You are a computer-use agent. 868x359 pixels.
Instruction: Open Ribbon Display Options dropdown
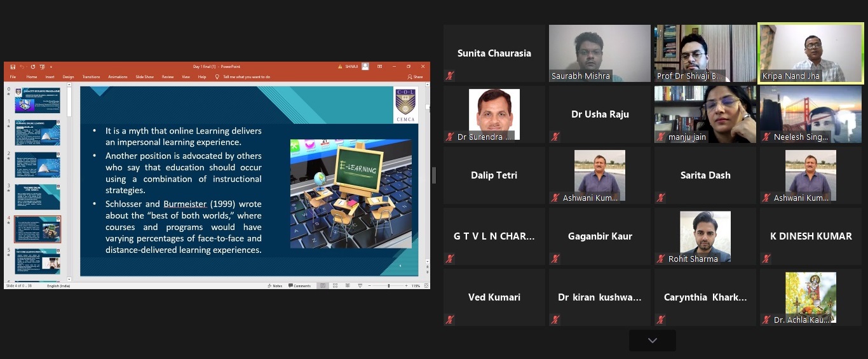(x=379, y=67)
